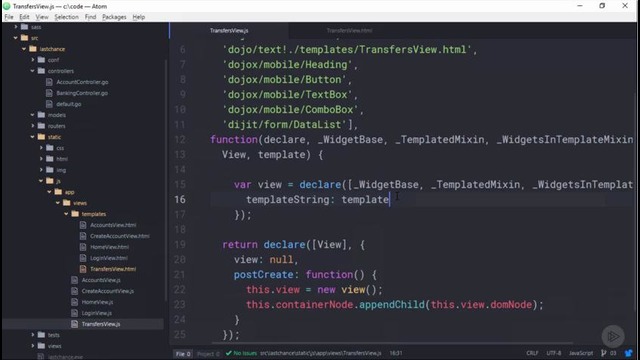Click the bottom views folder icon
The image size is (640, 360).
[41, 346]
